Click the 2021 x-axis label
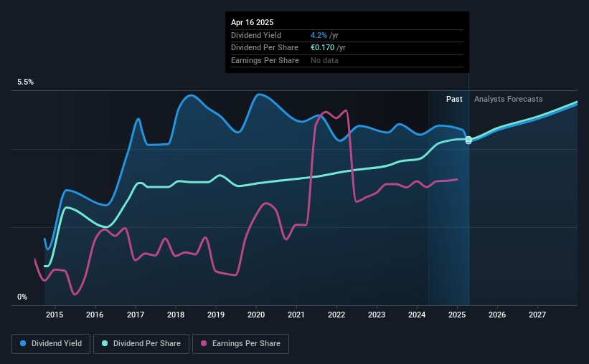This screenshot has width=589, height=364. click(x=296, y=315)
